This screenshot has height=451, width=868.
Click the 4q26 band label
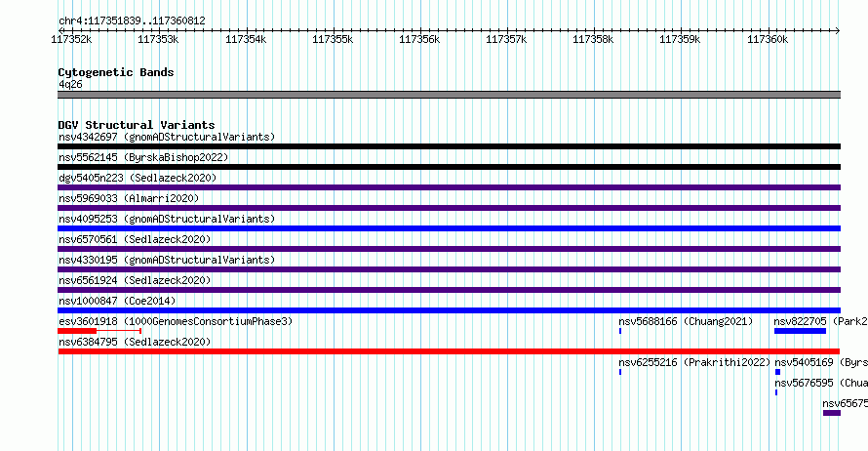(70, 84)
